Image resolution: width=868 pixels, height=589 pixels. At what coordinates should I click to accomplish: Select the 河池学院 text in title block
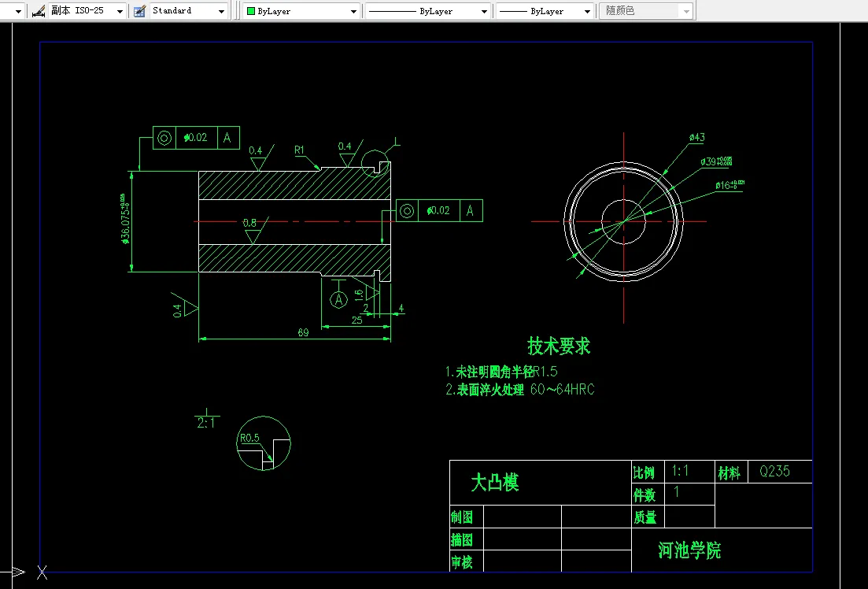(x=689, y=550)
